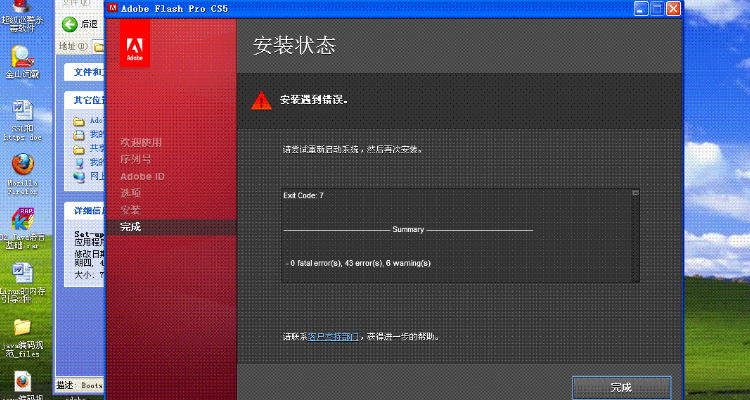Click the log box vertical scrollbar
Screen dimensions: 750x400
636,237
